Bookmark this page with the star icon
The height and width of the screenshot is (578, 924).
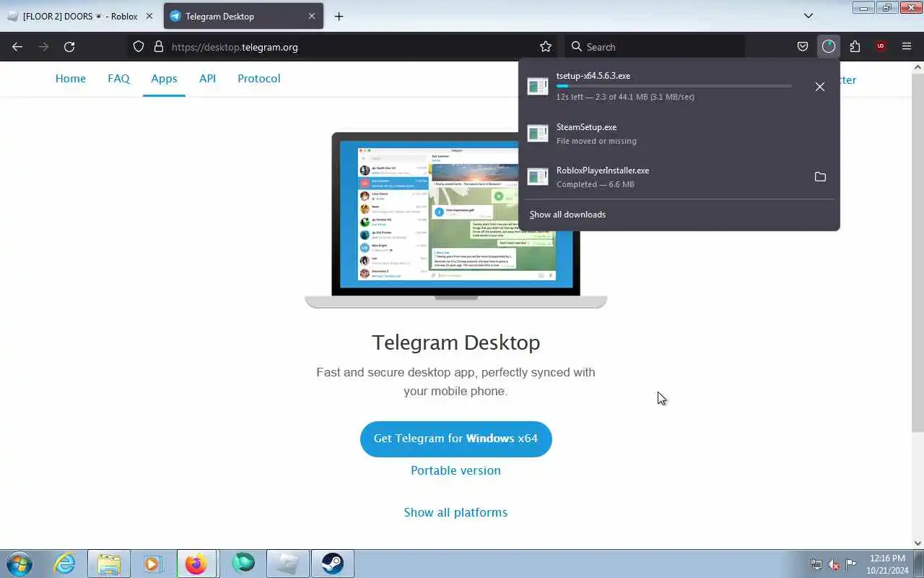coord(546,47)
